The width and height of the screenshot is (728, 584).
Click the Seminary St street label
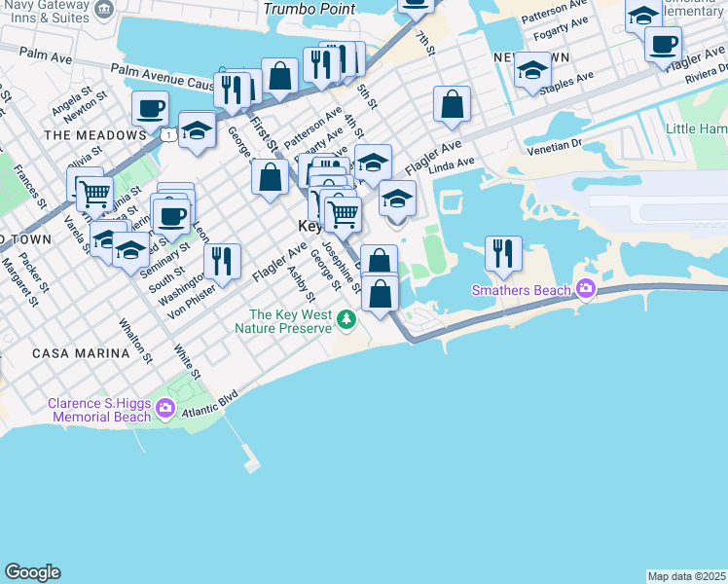point(164,260)
